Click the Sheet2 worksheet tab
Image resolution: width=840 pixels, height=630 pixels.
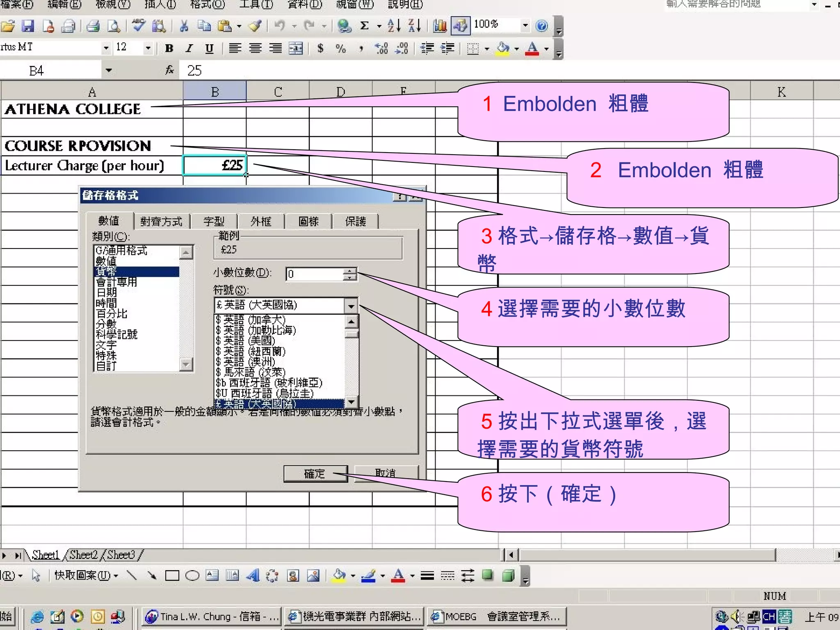(83, 555)
